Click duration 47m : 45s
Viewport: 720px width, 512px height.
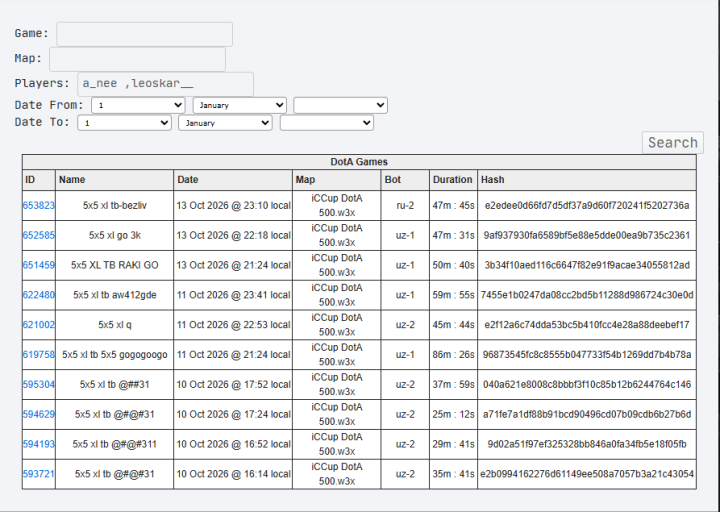tap(453, 206)
